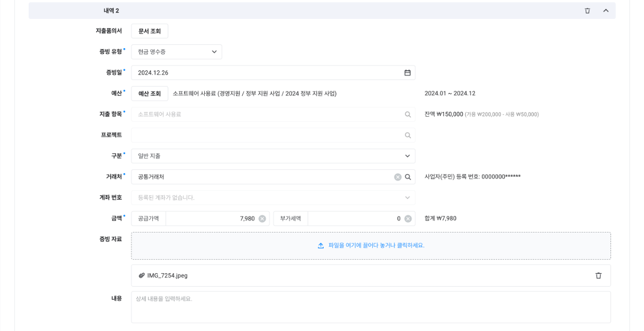The height and width of the screenshot is (331, 644).
Task: Delete the 내역 2 entry with trash icon
Action: click(x=587, y=11)
